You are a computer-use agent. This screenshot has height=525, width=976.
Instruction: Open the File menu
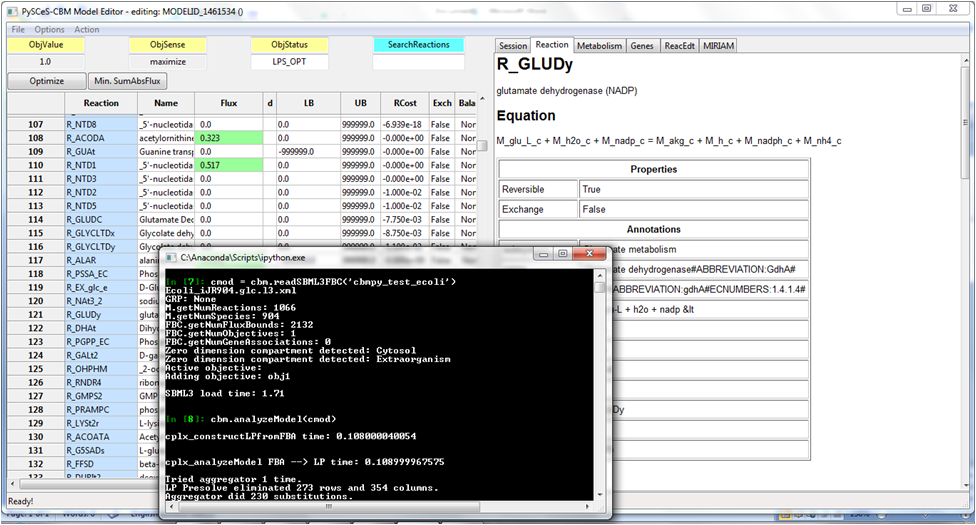pyautogui.click(x=18, y=29)
